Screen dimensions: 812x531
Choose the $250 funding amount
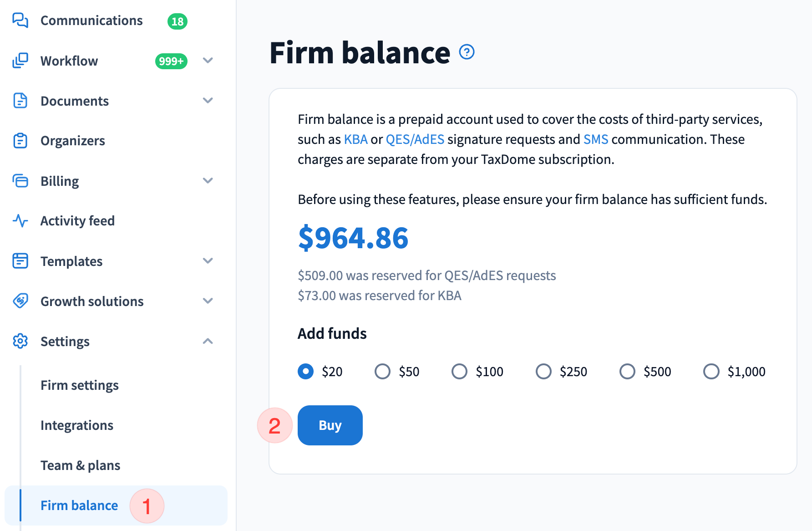coord(543,372)
